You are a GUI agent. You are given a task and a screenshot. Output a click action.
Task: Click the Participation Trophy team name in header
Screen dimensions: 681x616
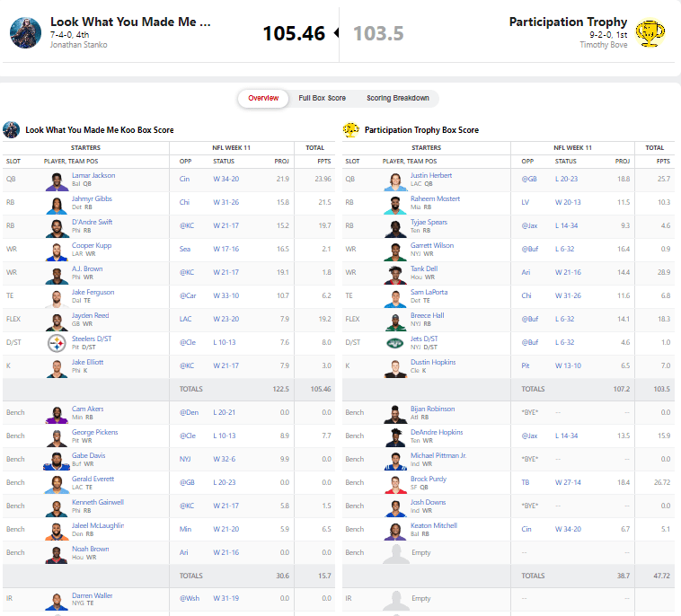click(x=566, y=22)
